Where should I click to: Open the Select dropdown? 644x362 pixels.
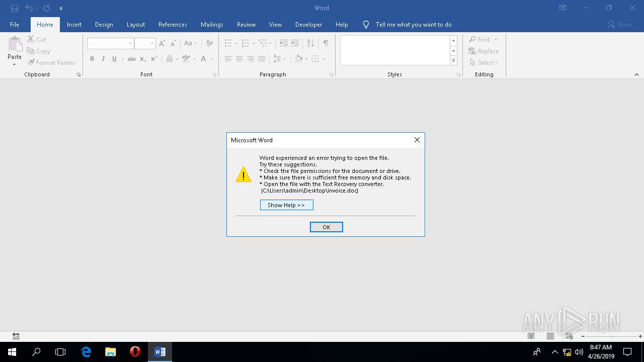pos(484,62)
